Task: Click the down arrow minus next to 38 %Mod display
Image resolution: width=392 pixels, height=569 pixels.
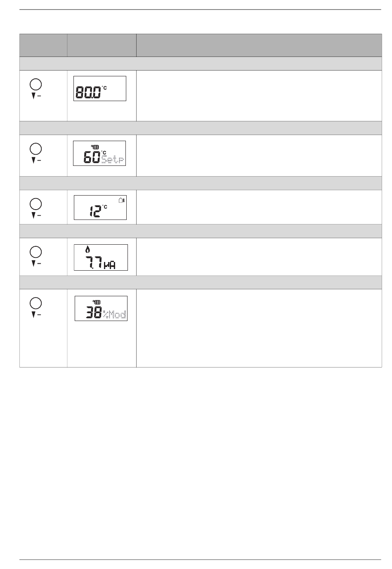Action: 36,314
